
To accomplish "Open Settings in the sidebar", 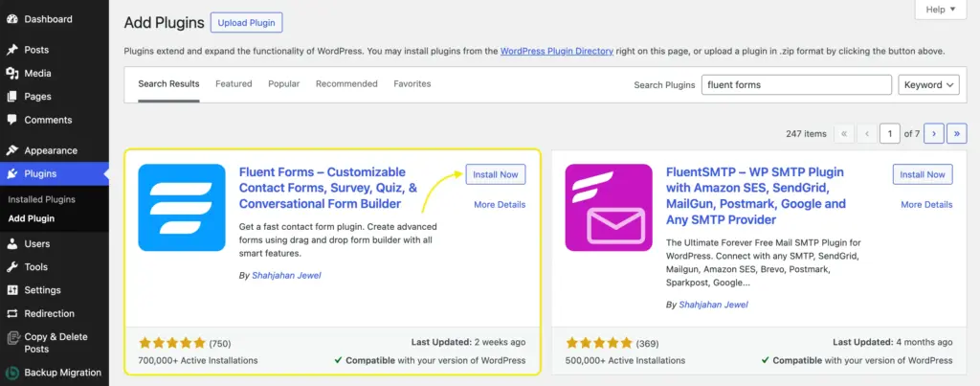I will click(55, 290).
